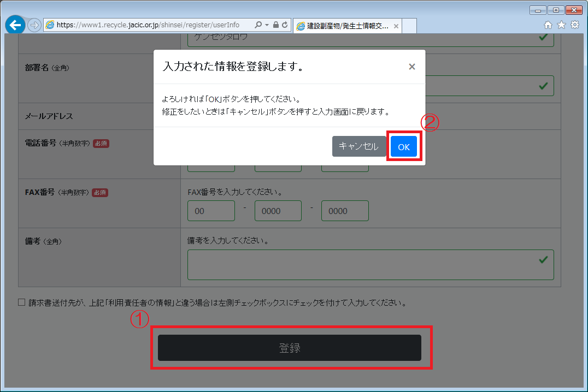This screenshot has width=588, height=392.
Task: Click the search magnifier icon in address bar
Action: [258, 25]
